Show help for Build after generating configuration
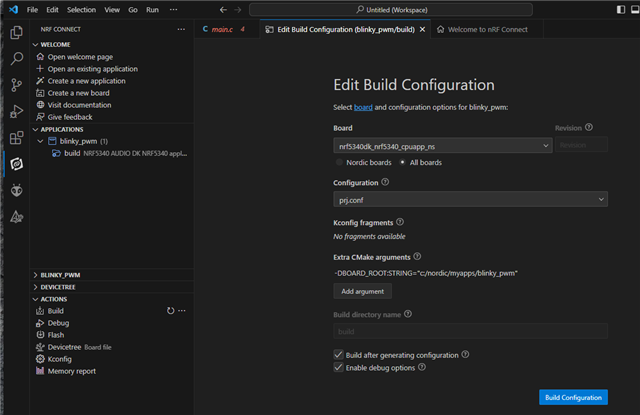 pos(465,355)
